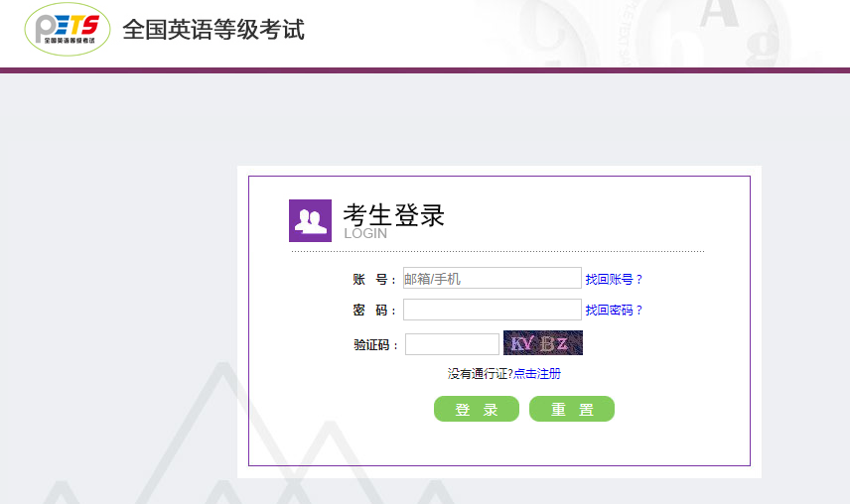Click the purple bar below the header
This screenshot has height=504, width=850.
click(425, 70)
